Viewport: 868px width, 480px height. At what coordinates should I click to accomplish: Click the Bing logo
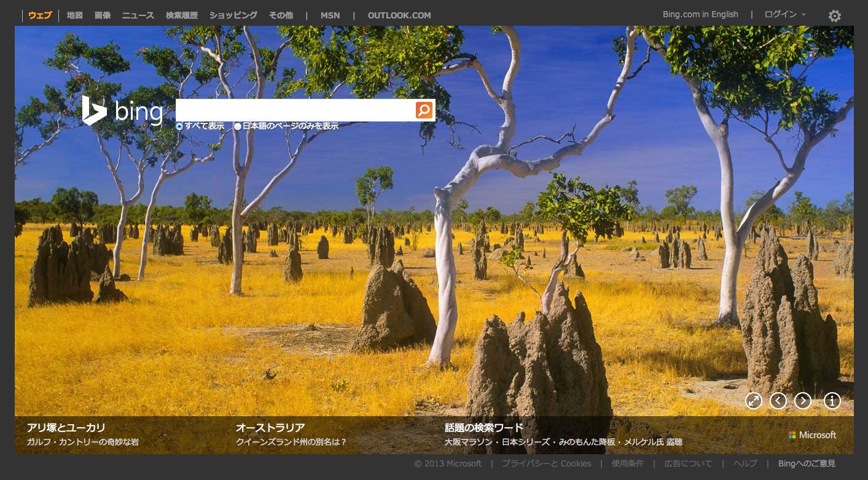point(123,111)
